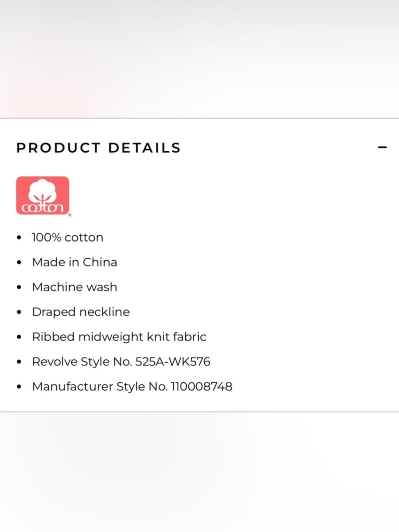Screen dimensions: 399x532
Task: Click the 'Made in China' bullet text
Action: (x=74, y=262)
